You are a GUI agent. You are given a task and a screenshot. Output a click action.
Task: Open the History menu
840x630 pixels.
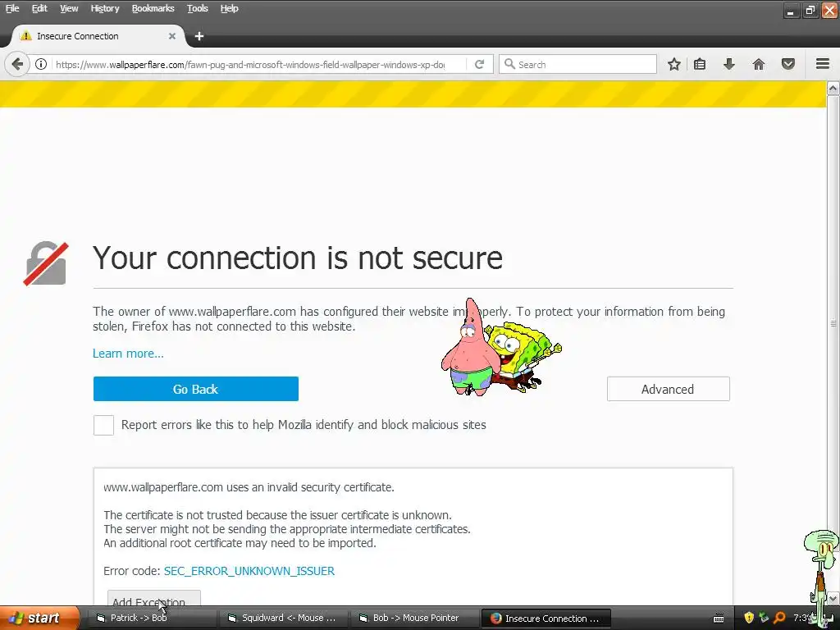click(x=104, y=8)
